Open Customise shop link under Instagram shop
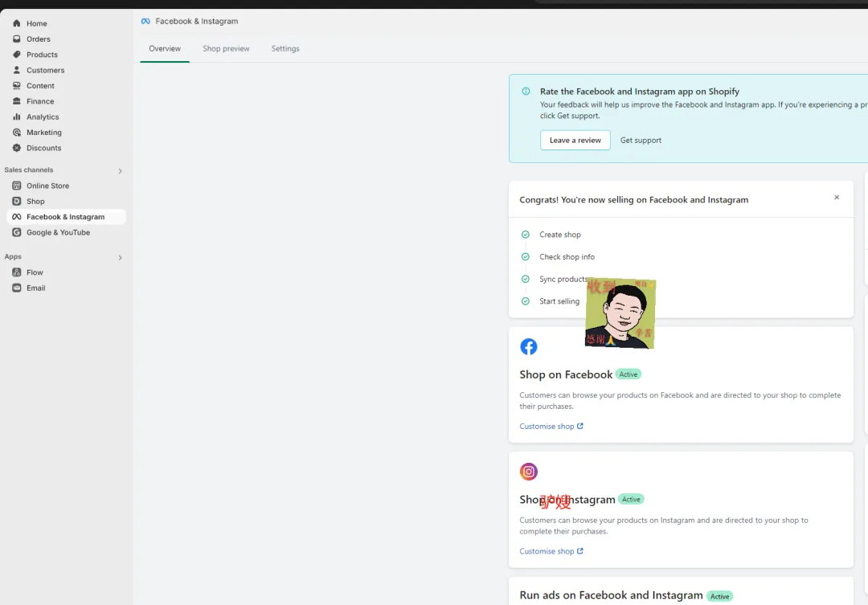Image resolution: width=868 pixels, height=605 pixels. pyautogui.click(x=551, y=551)
